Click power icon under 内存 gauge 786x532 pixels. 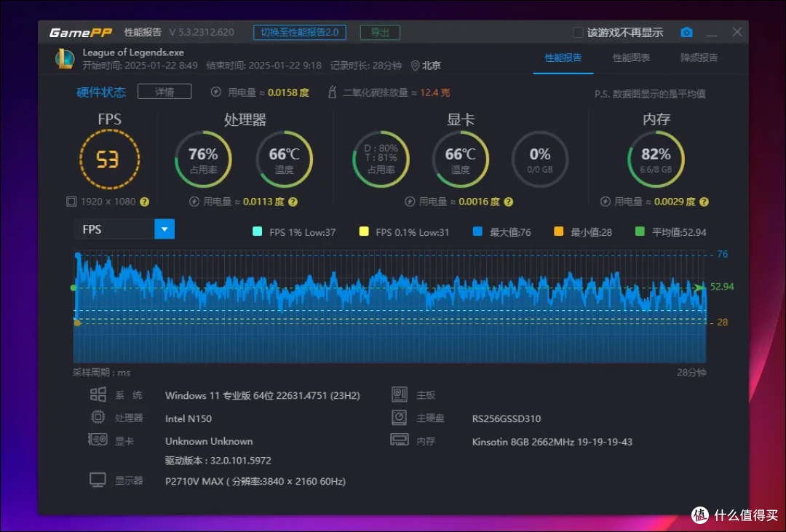pos(605,202)
